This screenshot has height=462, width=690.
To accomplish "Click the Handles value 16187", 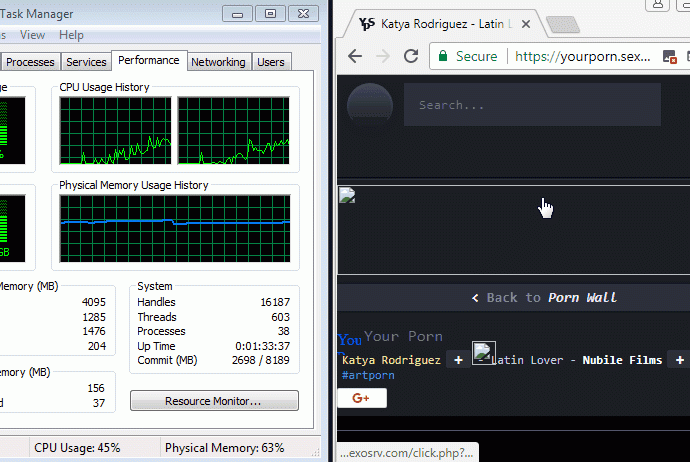I will pos(275,302).
